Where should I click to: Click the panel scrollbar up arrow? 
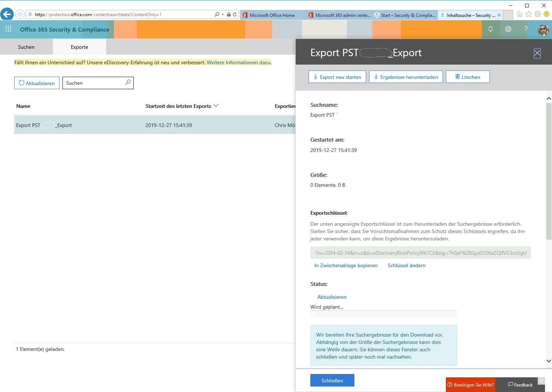point(549,98)
